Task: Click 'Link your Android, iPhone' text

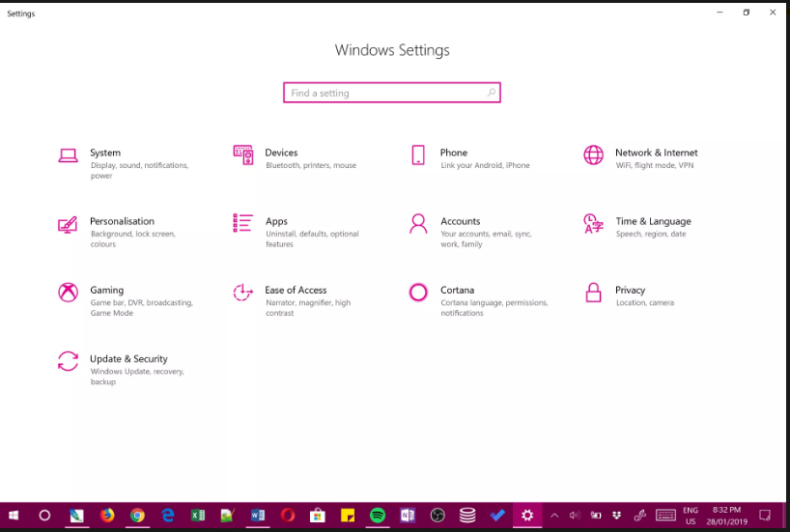Action: pos(485,165)
